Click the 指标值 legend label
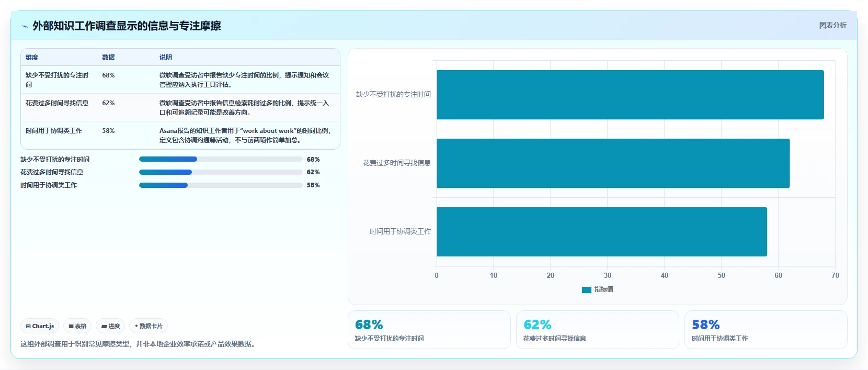868x370 pixels. coord(604,289)
